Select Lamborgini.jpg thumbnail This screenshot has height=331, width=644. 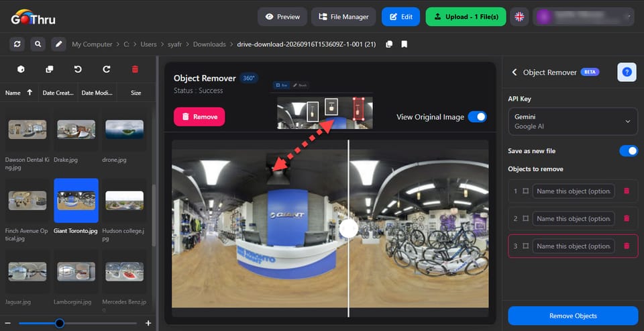76,272
